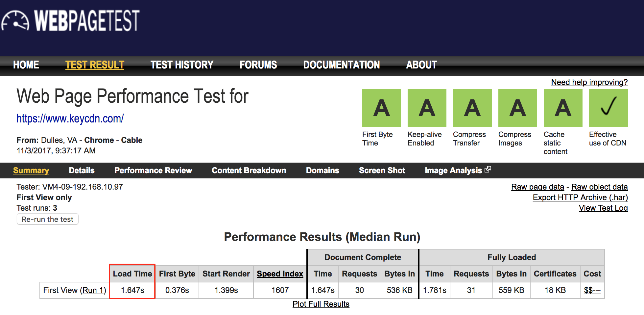Click the Performance Results (Median Run) heading
This screenshot has height=315, width=644.
click(x=322, y=237)
